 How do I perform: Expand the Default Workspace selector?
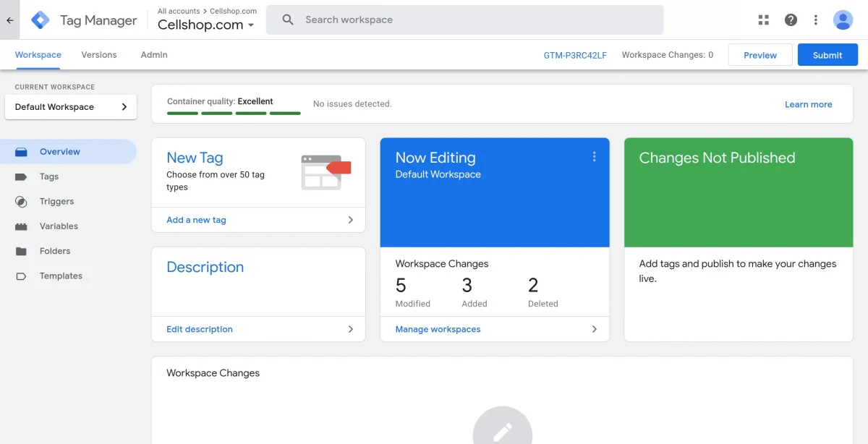pos(70,106)
